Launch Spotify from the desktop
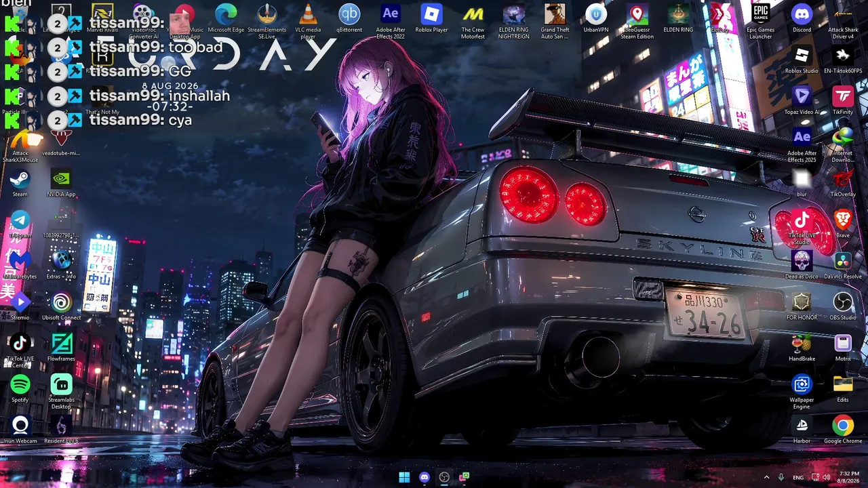 (20, 389)
